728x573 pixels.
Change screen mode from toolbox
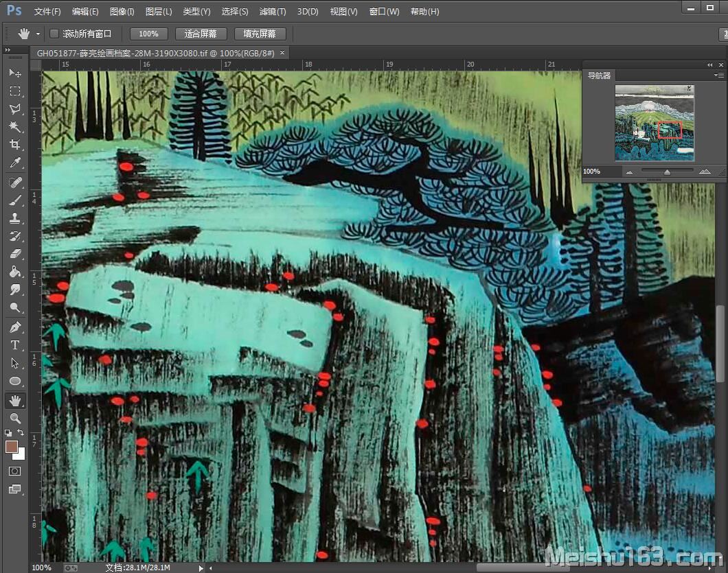click(15, 489)
